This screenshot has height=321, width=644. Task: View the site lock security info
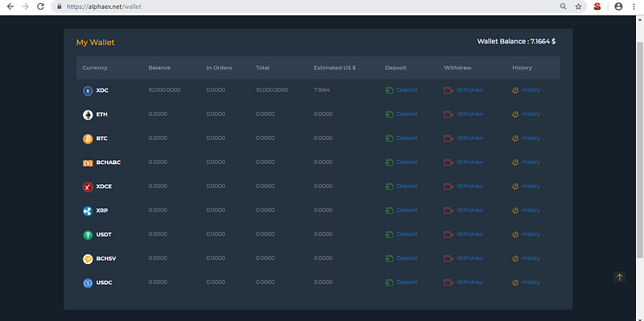point(60,6)
